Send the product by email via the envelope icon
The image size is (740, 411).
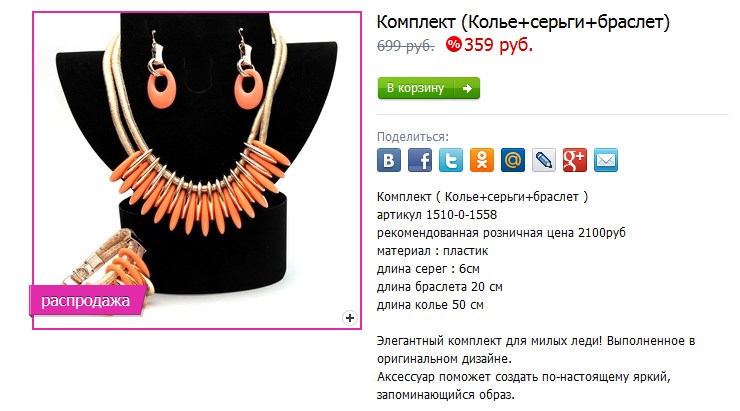[x=605, y=160]
